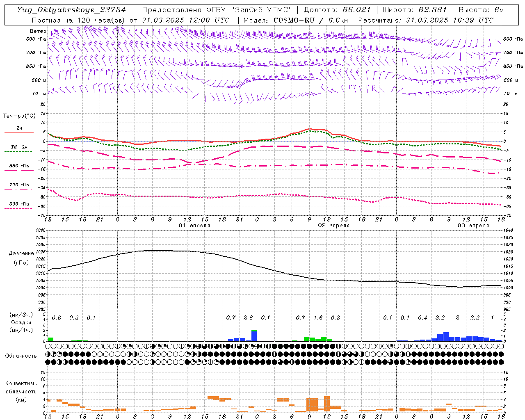This screenshot has width=525, height=420.
Task: Click the Широта: 62.381 value
Action: pos(415,10)
